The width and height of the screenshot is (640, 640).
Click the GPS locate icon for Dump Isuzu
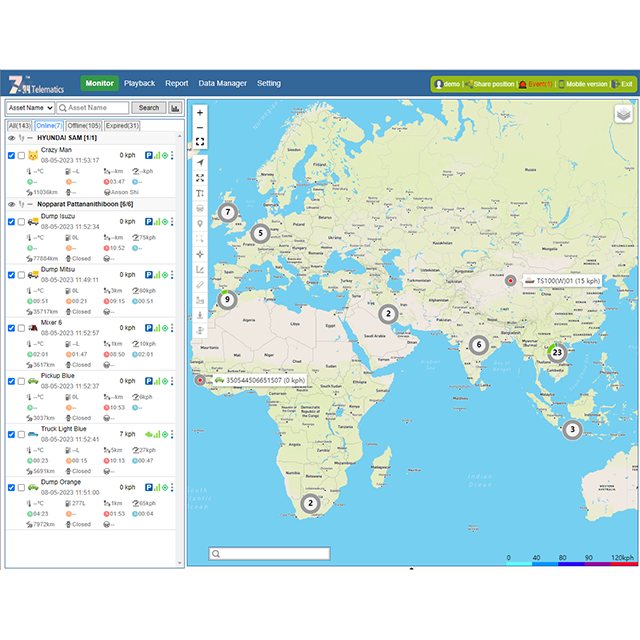tap(165, 222)
